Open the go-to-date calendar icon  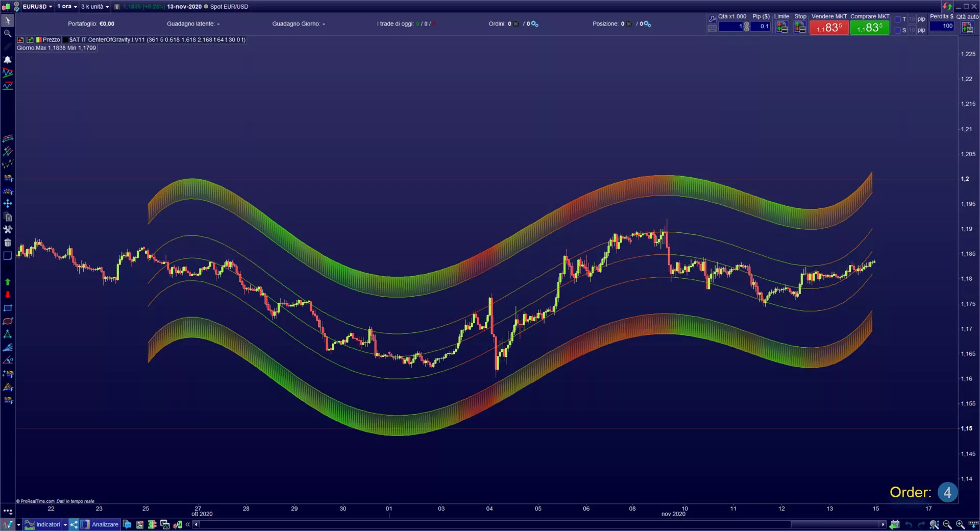coord(895,524)
